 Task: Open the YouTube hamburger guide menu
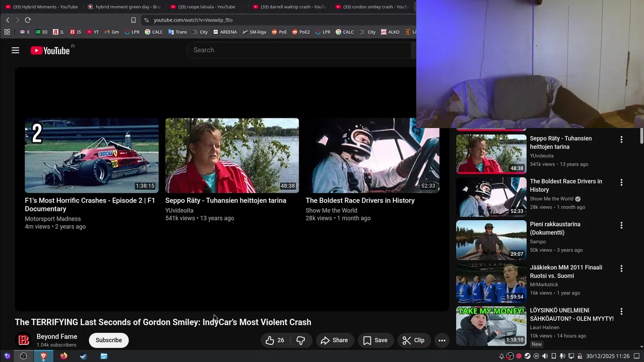(x=16, y=50)
